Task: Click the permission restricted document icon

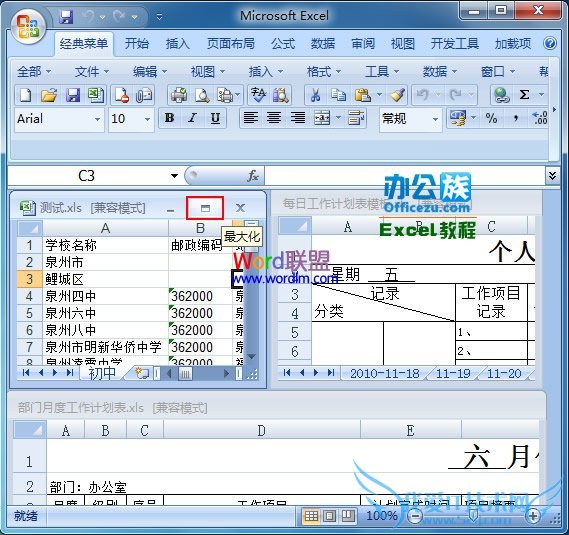Action: pyautogui.click(x=121, y=95)
